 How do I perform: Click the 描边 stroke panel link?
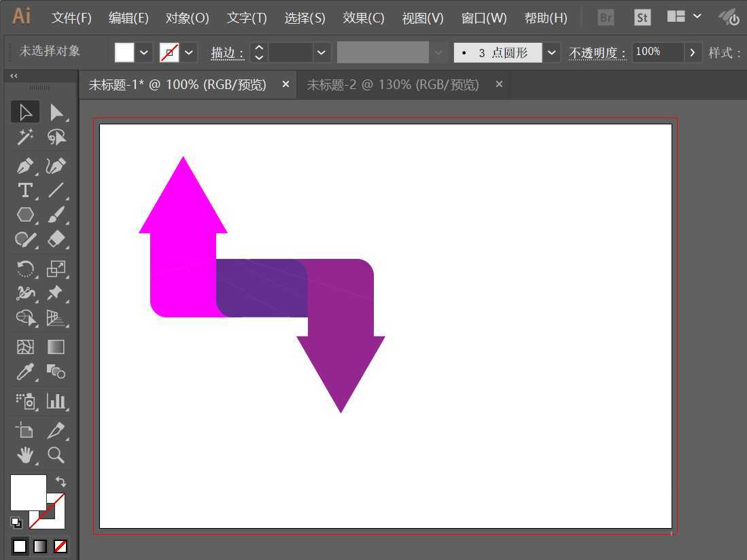click(x=226, y=52)
